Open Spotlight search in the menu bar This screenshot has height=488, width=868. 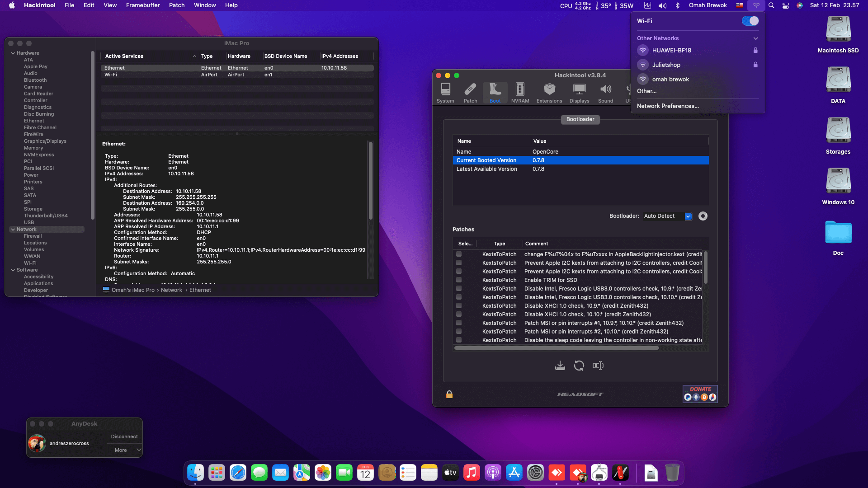coord(771,5)
